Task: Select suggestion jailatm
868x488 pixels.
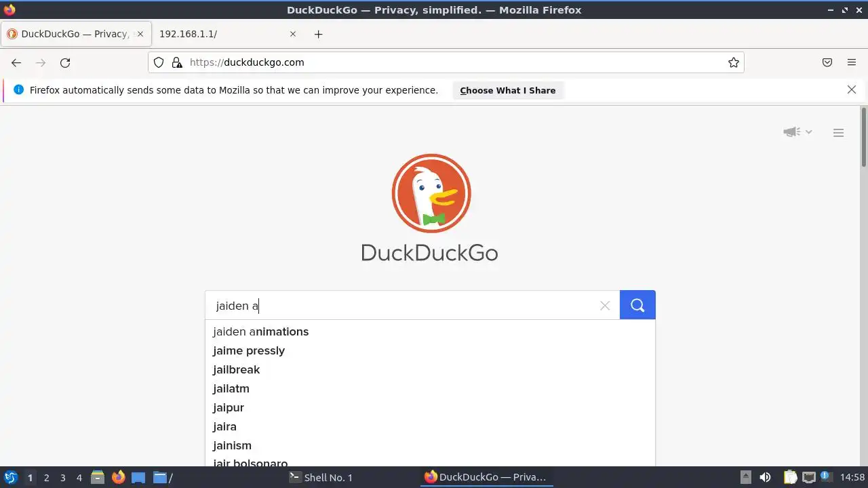Action: pos(430,388)
